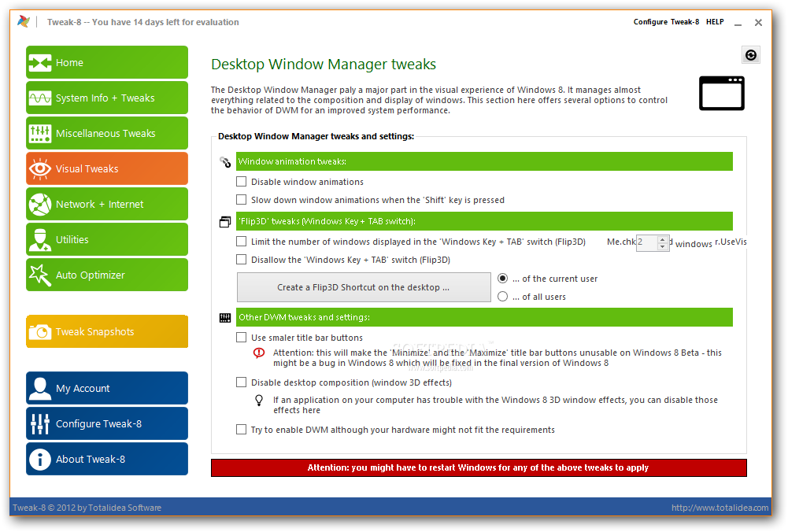Select '... of the current user' radio button
Screen dimensions: 788x532
pyautogui.click(x=502, y=279)
